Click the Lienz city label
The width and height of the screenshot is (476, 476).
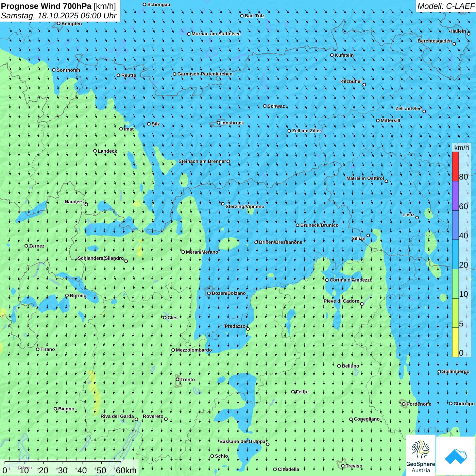point(408,215)
